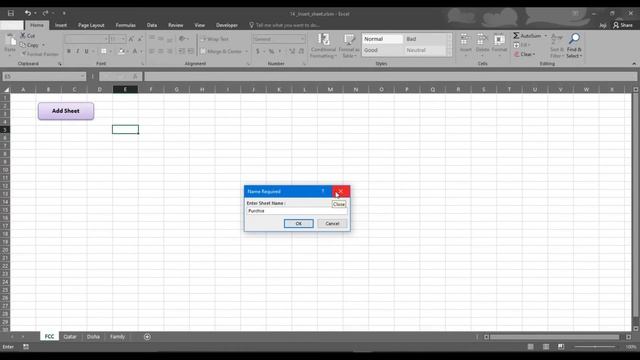Viewport: 640px width, 360px height.
Task: Switch to the FCC sheet tab
Action: click(x=49, y=336)
